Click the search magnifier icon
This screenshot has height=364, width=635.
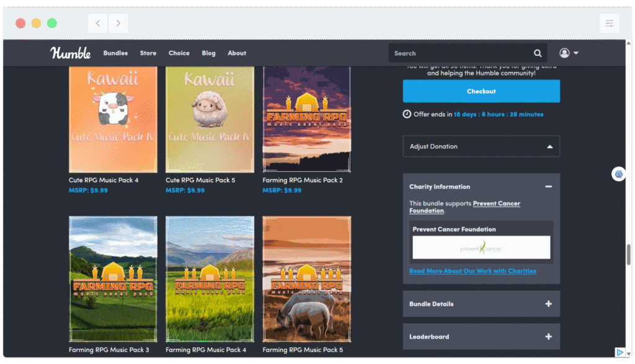click(537, 53)
